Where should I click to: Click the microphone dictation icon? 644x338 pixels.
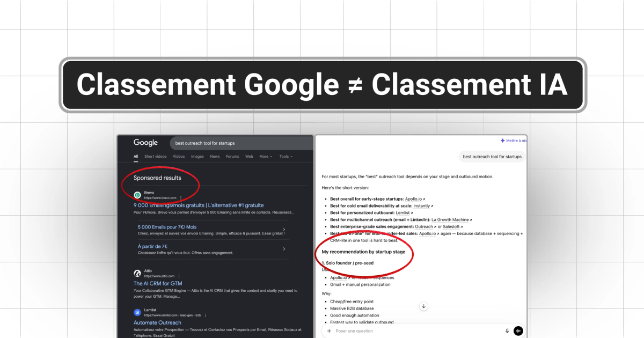(507, 331)
